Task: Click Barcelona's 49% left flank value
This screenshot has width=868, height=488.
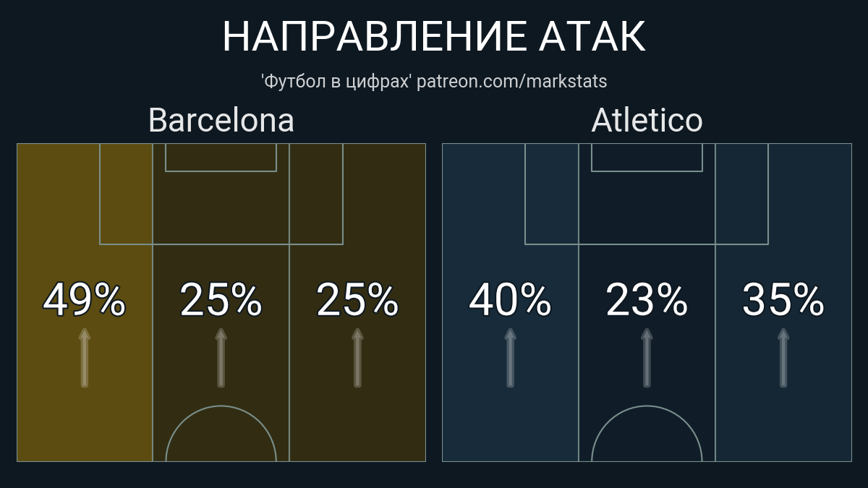Action: 85,300
